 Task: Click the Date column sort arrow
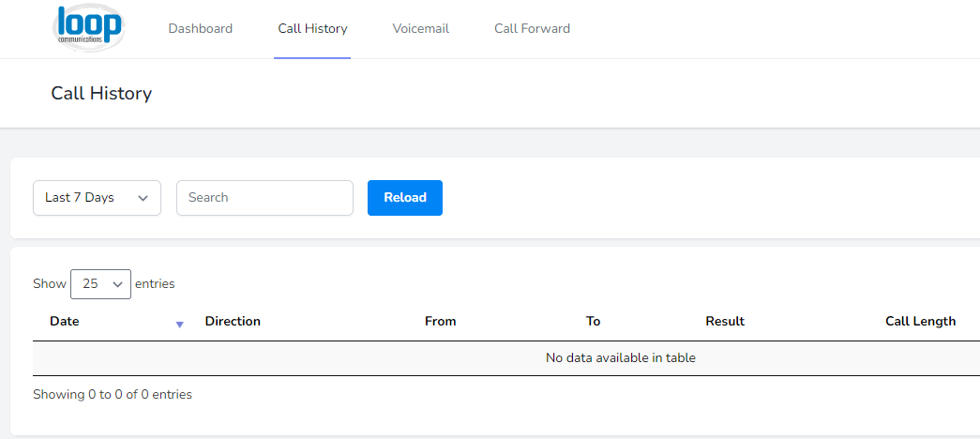179,325
